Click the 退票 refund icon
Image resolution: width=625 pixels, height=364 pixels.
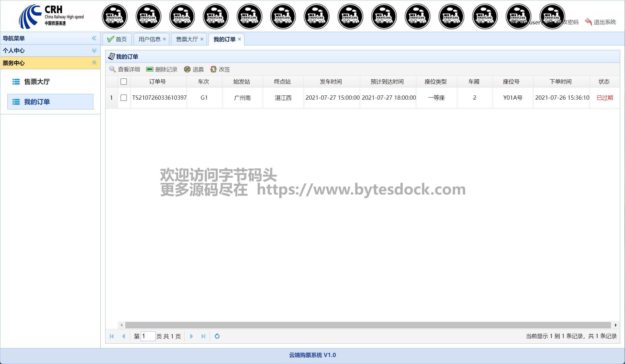187,69
